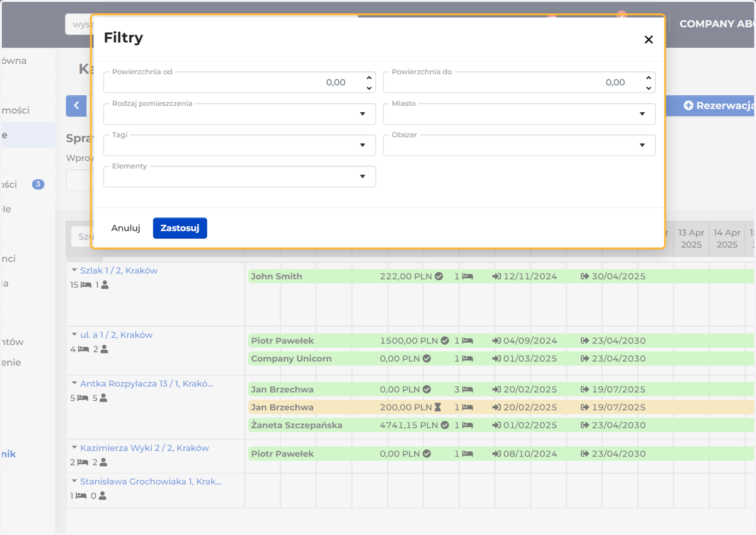Click the bed icon under ul. a 1 / 2
756x535 pixels.
[84, 349]
